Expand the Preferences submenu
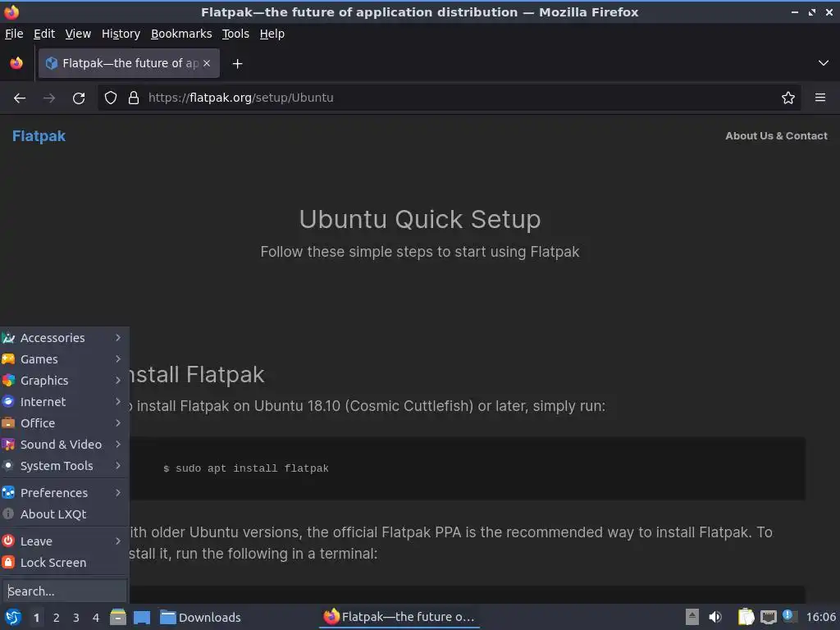 tap(64, 493)
